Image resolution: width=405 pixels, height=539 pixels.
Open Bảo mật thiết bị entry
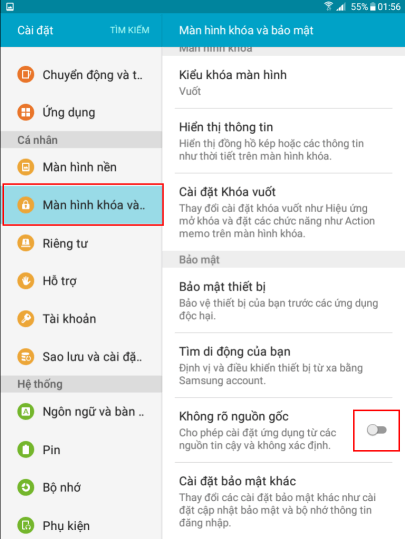click(x=283, y=300)
